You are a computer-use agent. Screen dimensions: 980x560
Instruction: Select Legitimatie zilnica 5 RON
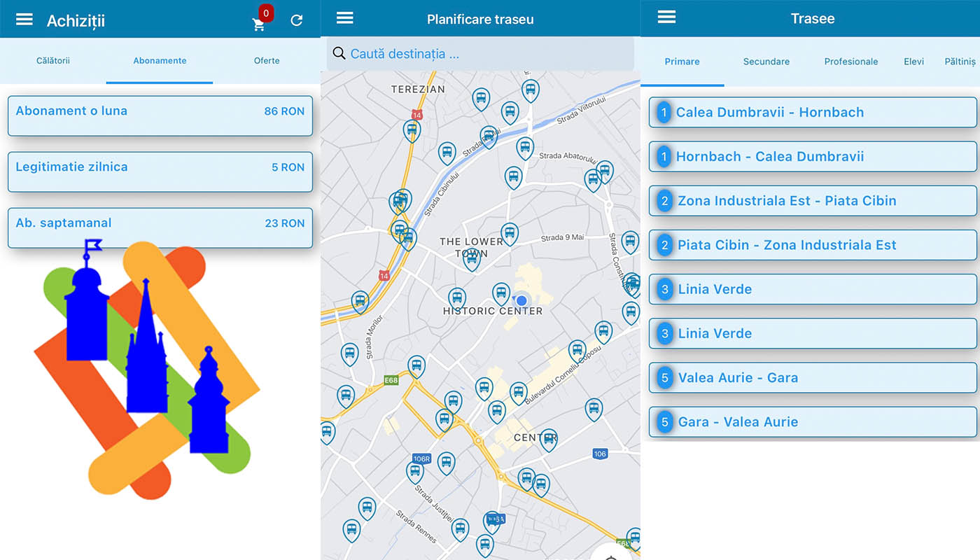pos(160,171)
